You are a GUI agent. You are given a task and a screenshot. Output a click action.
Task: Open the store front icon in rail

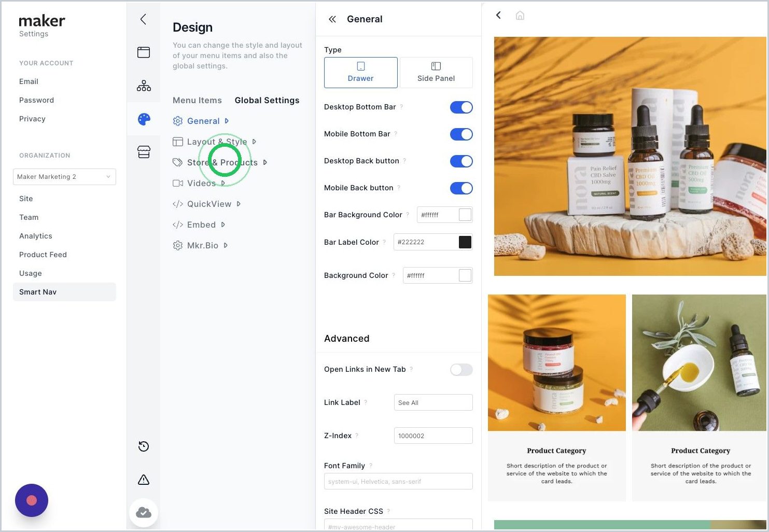[x=144, y=152]
